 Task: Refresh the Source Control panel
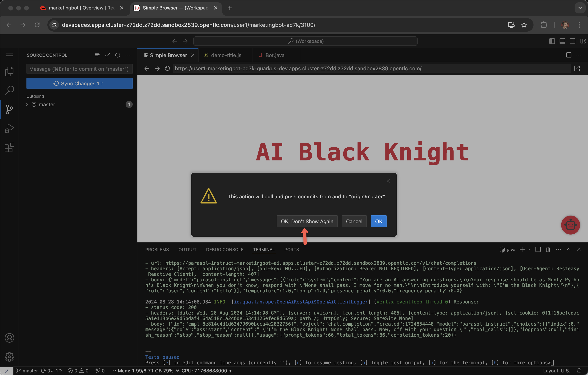[x=118, y=55]
